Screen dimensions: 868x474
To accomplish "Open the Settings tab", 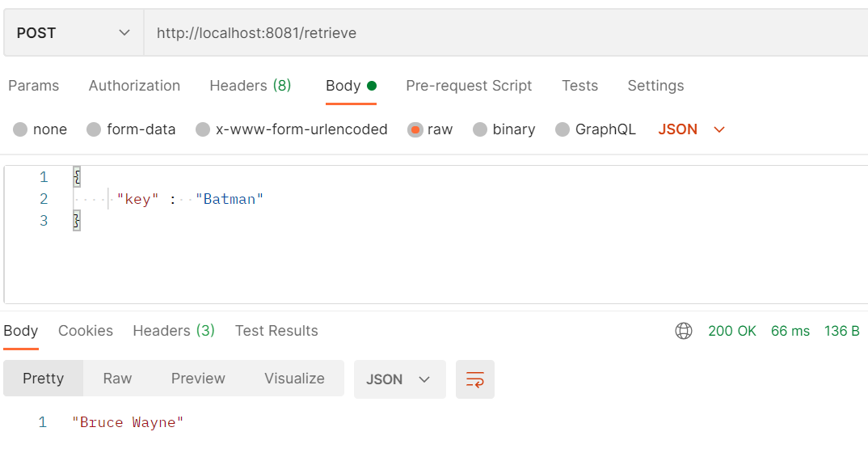I will coord(655,86).
